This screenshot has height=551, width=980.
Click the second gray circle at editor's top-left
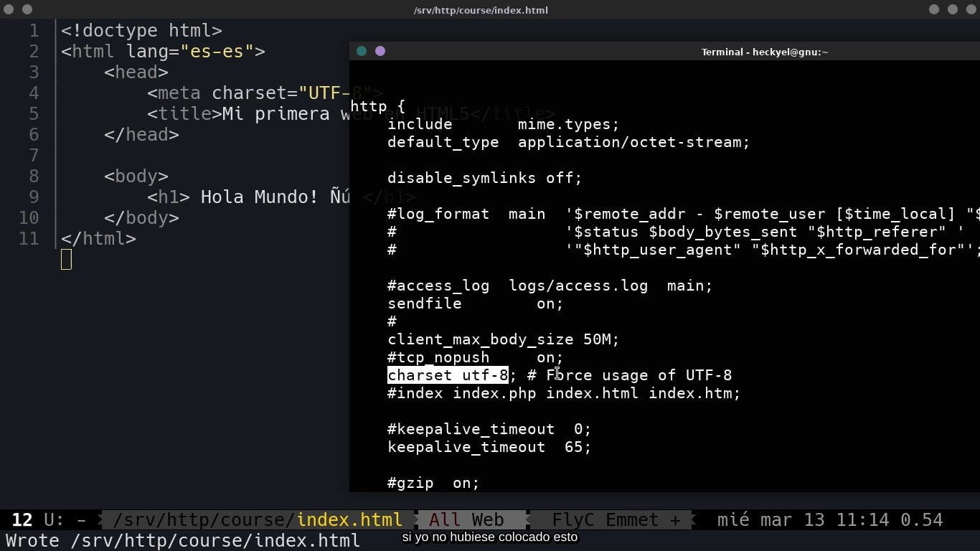coord(27,9)
